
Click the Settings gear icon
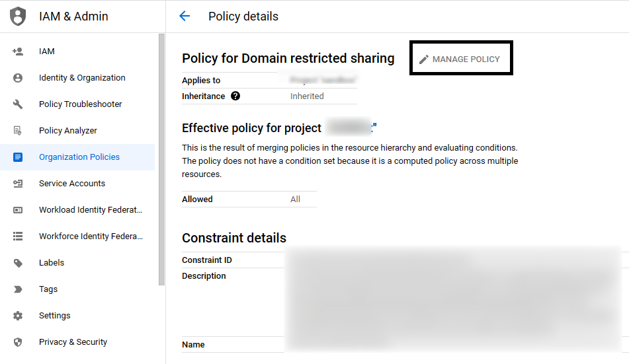tap(18, 316)
